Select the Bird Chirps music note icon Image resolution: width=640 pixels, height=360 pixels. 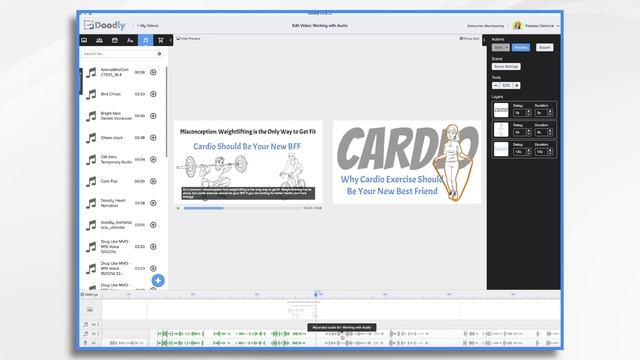click(x=91, y=94)
